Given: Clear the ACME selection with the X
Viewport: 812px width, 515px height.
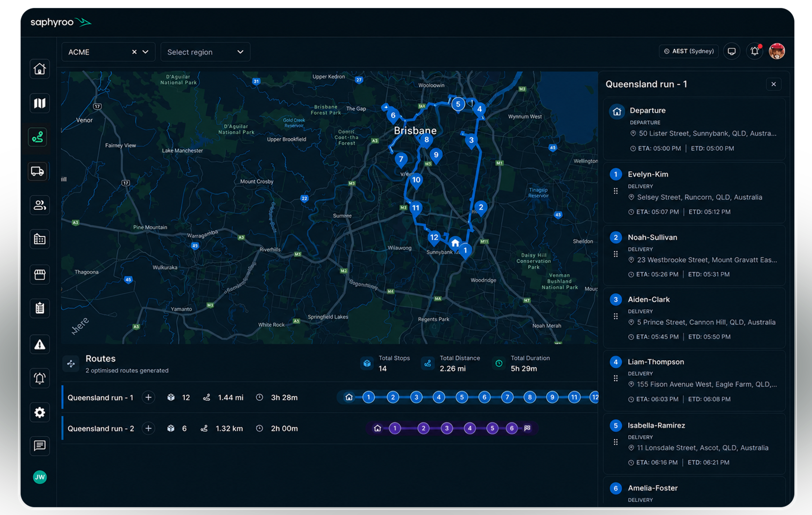Looking at the screenshot, I should [x=134, y=52].
